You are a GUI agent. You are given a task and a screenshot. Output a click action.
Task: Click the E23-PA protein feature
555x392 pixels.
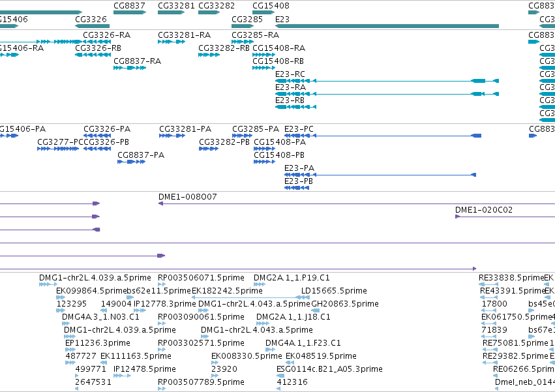click(x=380, y=175)
